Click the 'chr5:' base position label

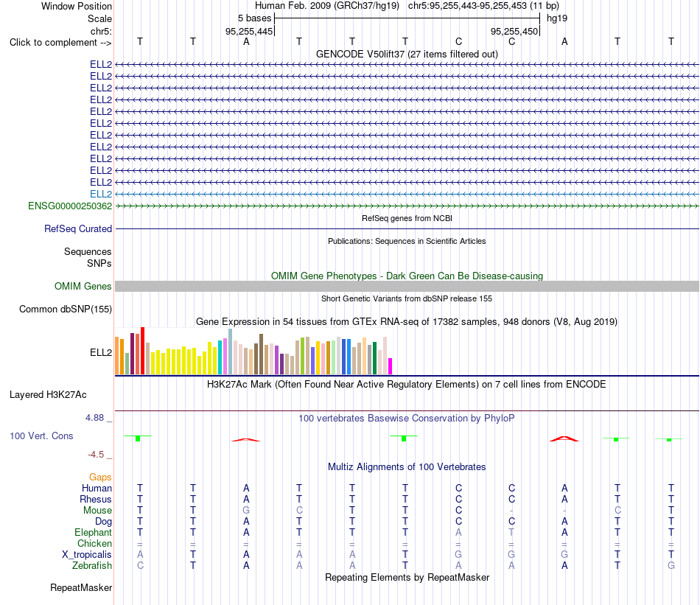[102, 31]
